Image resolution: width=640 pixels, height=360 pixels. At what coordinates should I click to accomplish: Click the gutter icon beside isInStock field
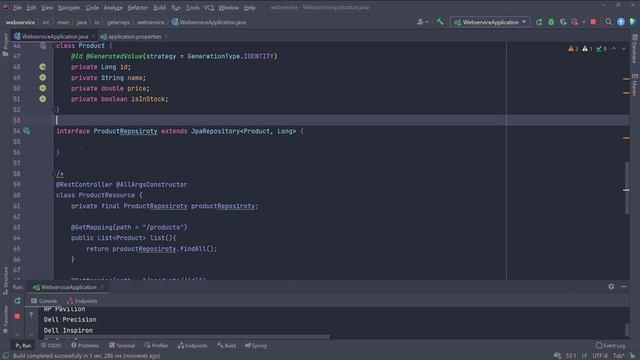pyautogui.click(x=42, y=99)
